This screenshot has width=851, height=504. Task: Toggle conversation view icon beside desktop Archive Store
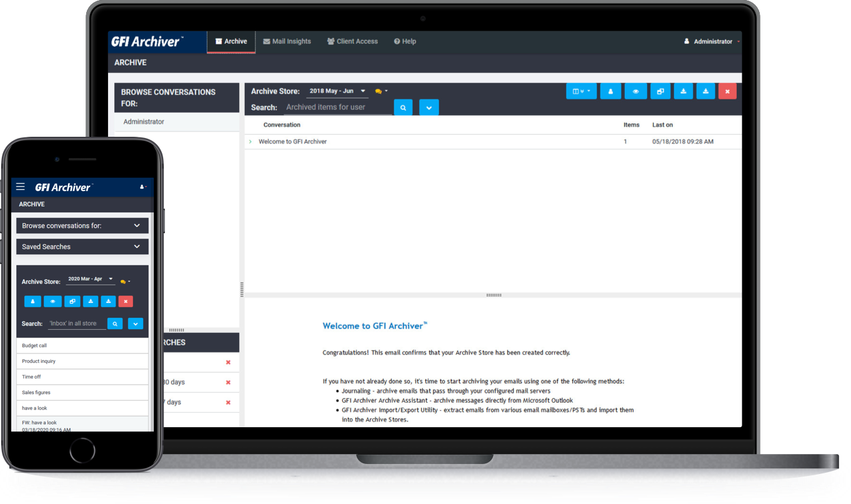point(381,91)
